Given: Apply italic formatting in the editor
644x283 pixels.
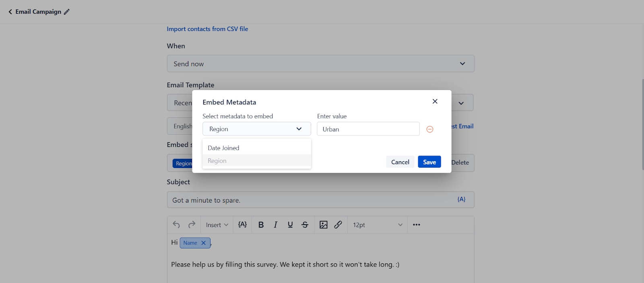Looking at the screenshot, I should 275,225.
